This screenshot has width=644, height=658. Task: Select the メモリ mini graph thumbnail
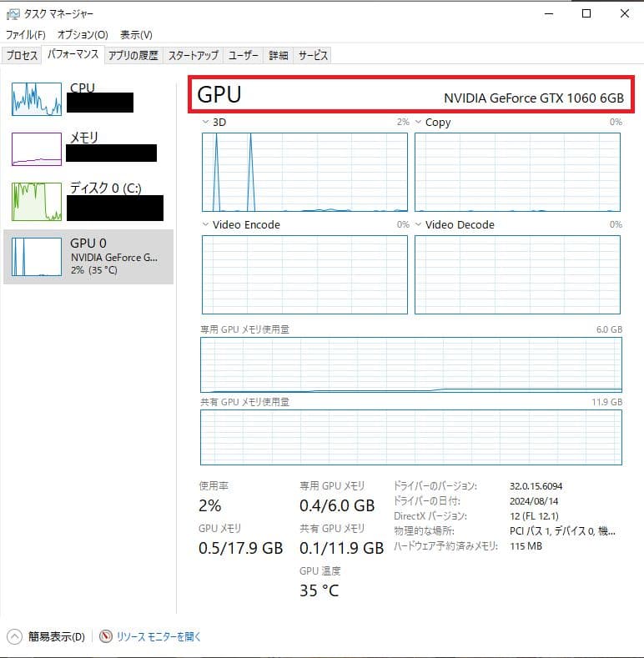tap(37, 149)
